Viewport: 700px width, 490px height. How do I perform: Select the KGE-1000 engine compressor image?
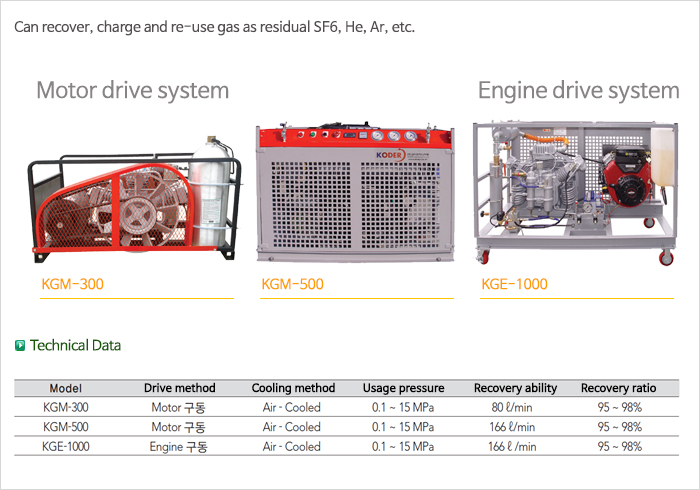pyautogui.click(x=575, y=193)
